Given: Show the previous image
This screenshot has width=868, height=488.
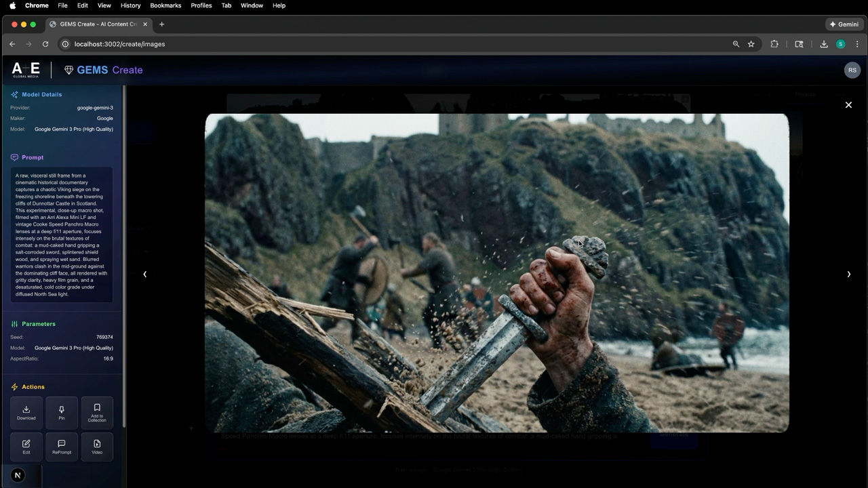Looking at the screenshot, I should (144, 274).
